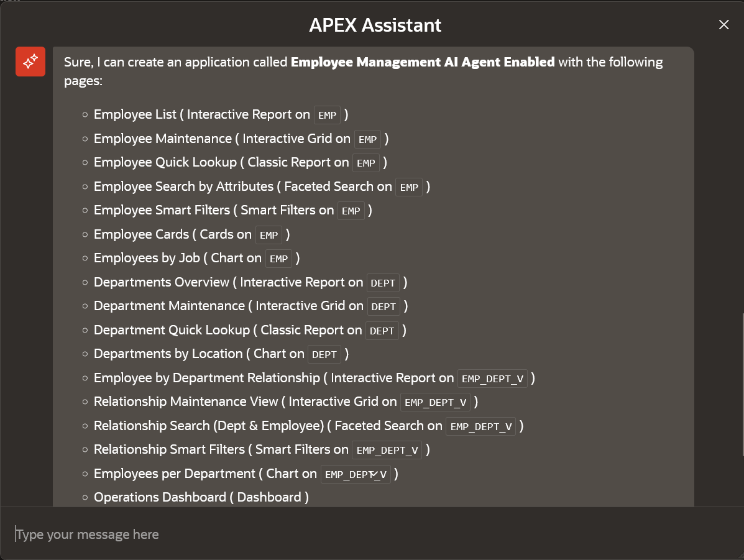Viewport: 744px width, 560px height.
Task: Click DEPT tag in Departments by Location
Action: coord(324,355)
